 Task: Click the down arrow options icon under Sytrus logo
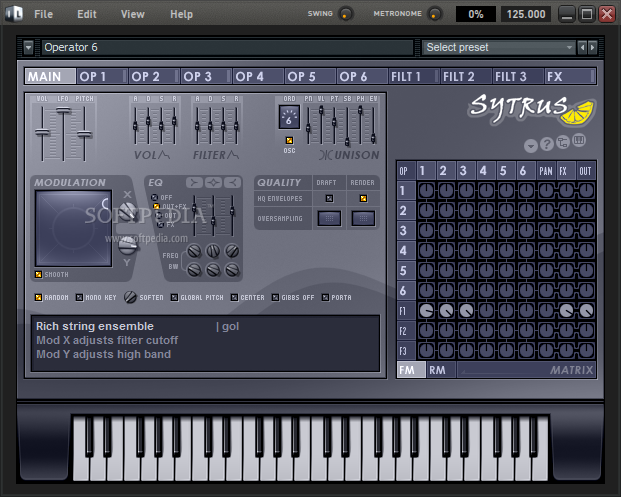[x=531, y=146]
